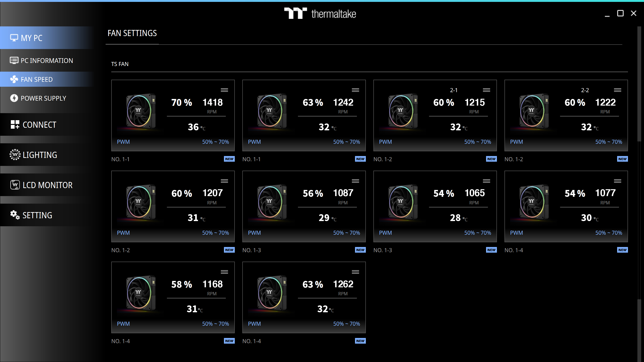Screen dimensions: 644x362
Task: Click the Connect grid icon
Action: [x=15, y=124]
